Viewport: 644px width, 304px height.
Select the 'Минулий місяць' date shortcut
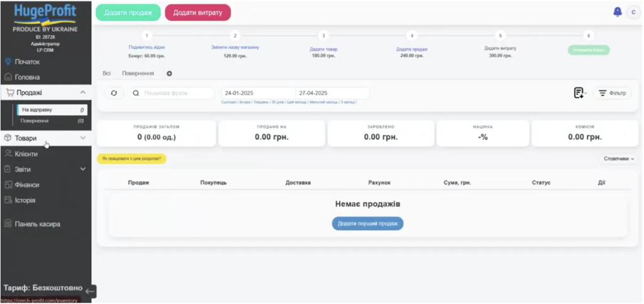point(324,103)
